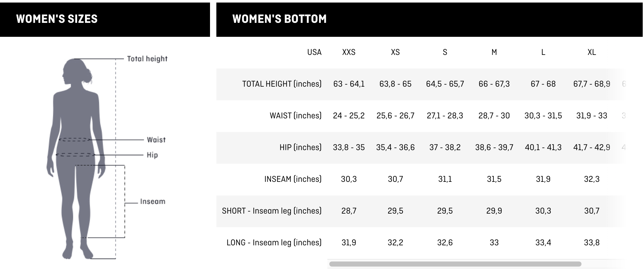Click the HIP (inches) row label
Viewport: 644px width, 278px height.
(x=300, y=148)
